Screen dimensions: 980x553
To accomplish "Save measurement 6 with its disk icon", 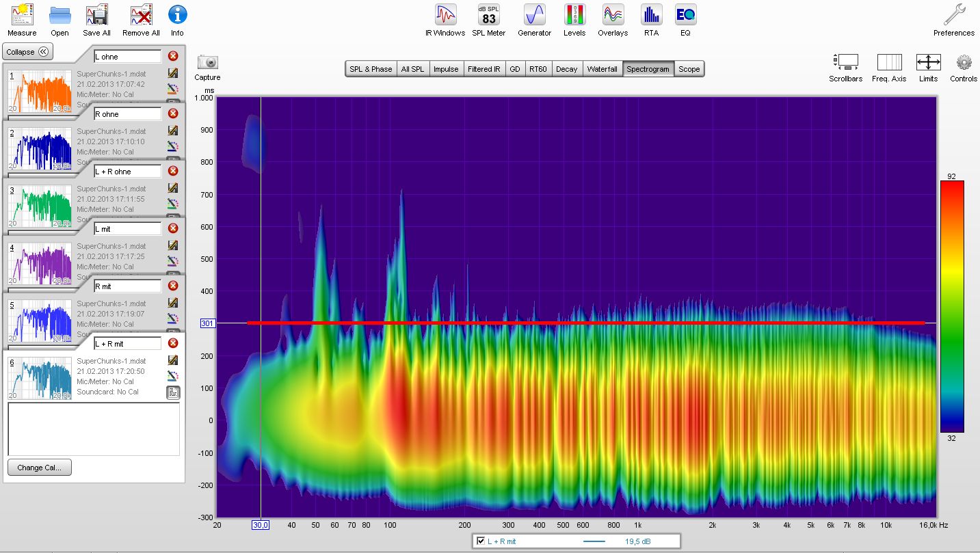I will coord(173,360).
